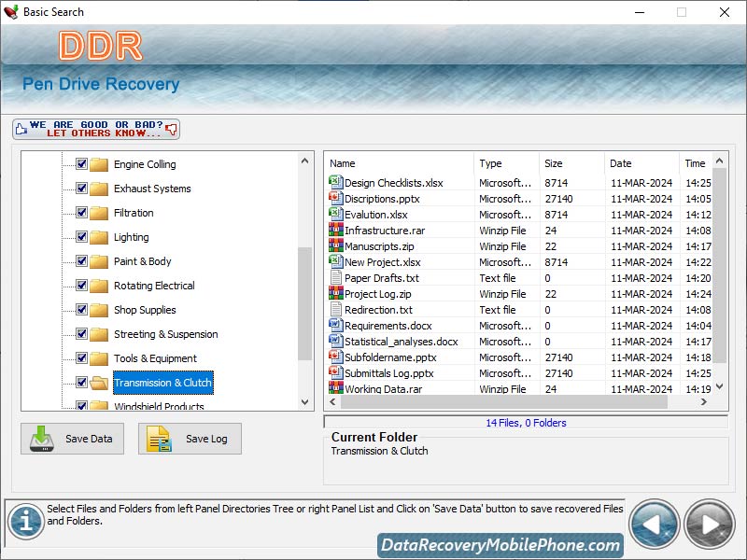The image size is (747, 560).
Task: Click the text file icon beside Paper Drafts.txt
Action: click(336, 278)
